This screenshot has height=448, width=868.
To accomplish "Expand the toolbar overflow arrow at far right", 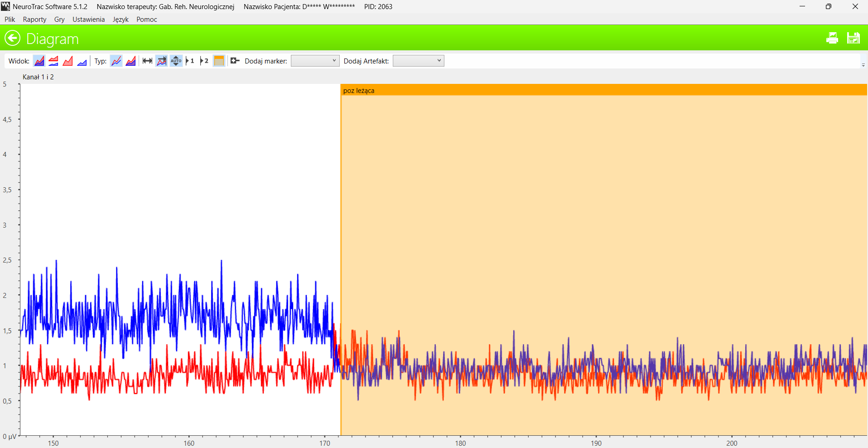I will pyautogui.click(x=863, y=65).
